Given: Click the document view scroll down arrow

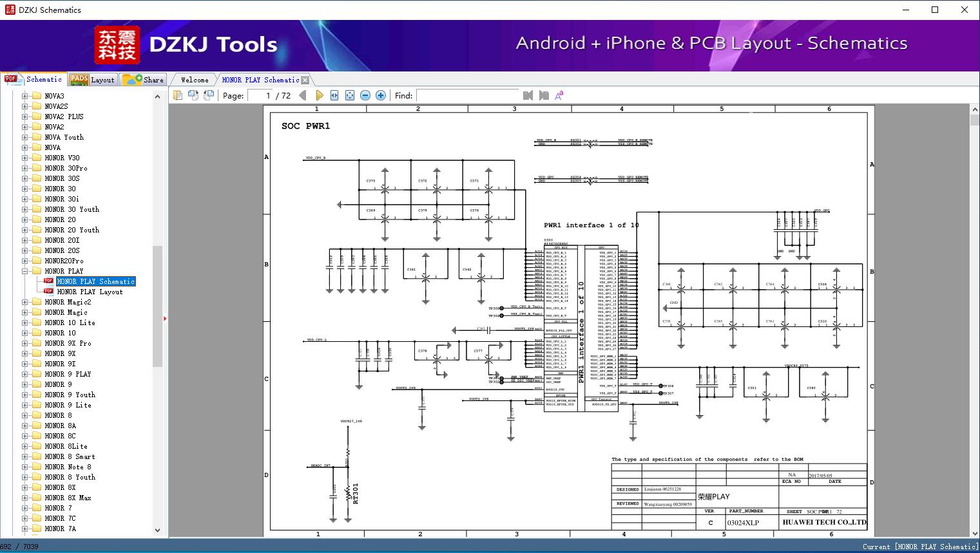Looking at the screenshot, I should (974, 532).
